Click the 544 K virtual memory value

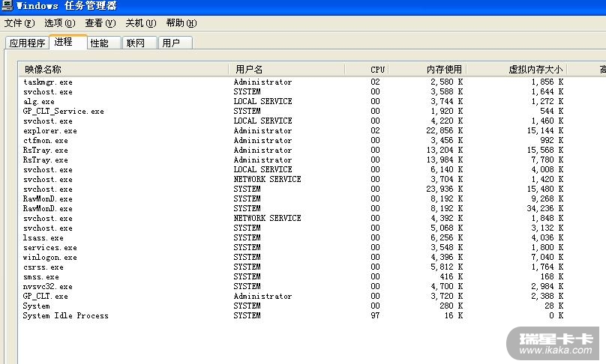pos(551,111)
